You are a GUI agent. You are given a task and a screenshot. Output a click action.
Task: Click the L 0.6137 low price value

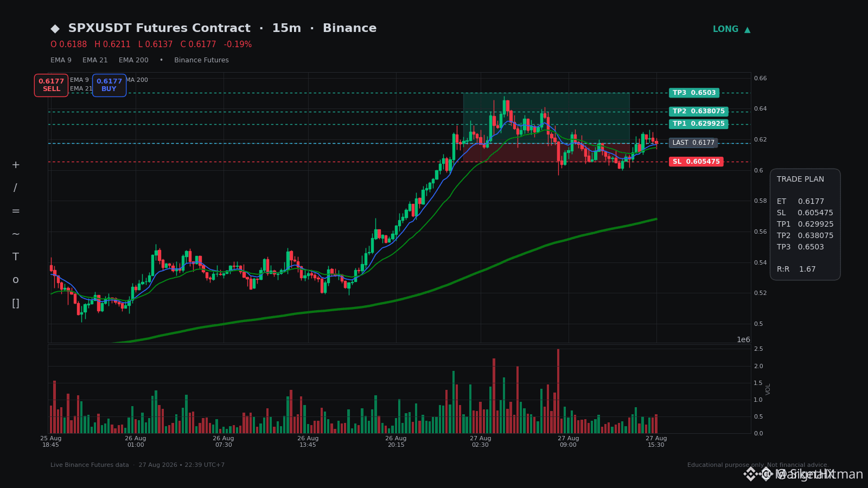[155, 44]
